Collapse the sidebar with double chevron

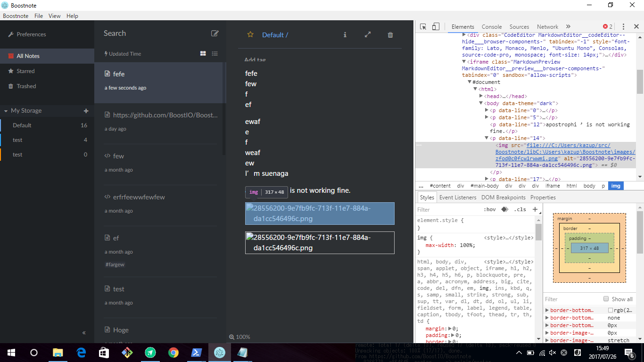(x=84, y=333)
